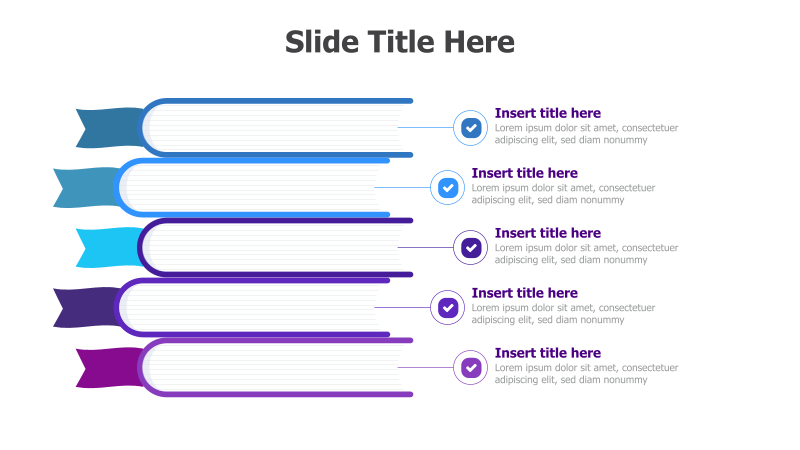The height and width of the screenshot is (450, 800).
Task: Select the dark indigo checkmark icon, third row
Action: pyautogui.click(x=470, y=247)
